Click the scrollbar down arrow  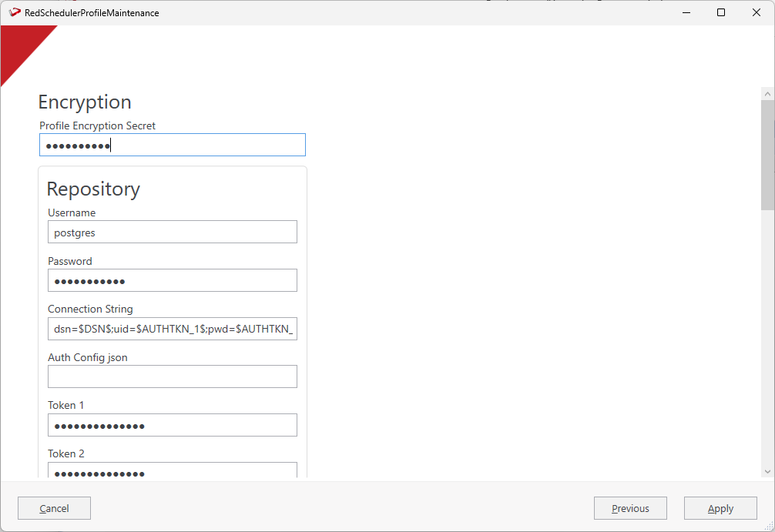767,471
